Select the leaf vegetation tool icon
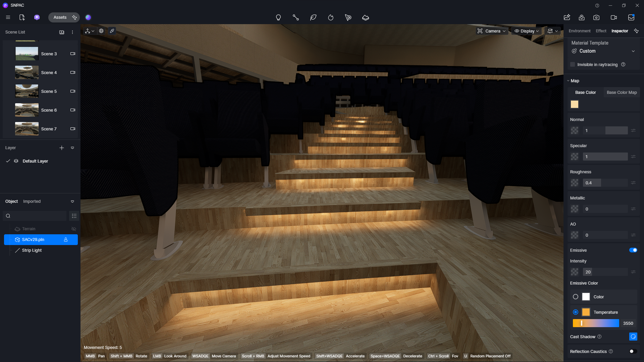 (x=313, y=17)
